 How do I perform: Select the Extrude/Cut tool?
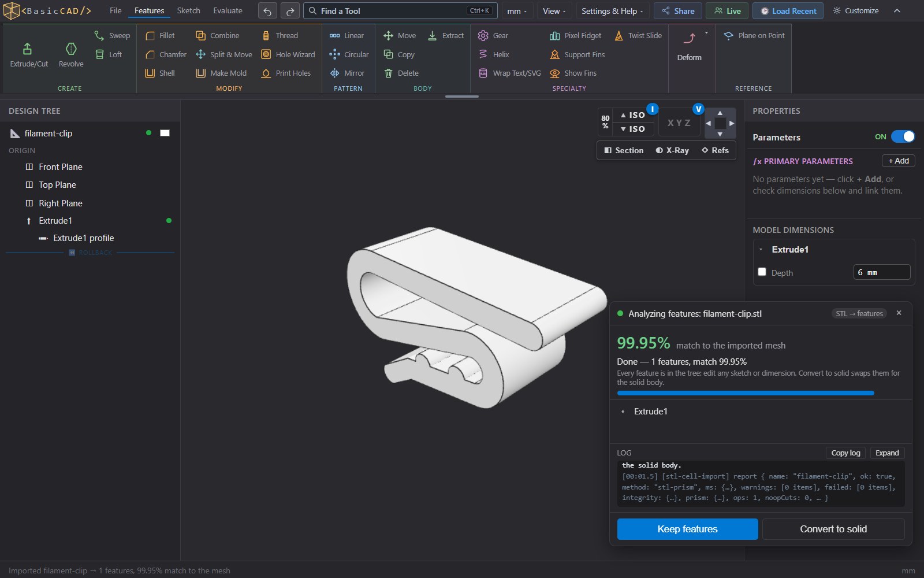pyautogui.click(x=29, y=55)
